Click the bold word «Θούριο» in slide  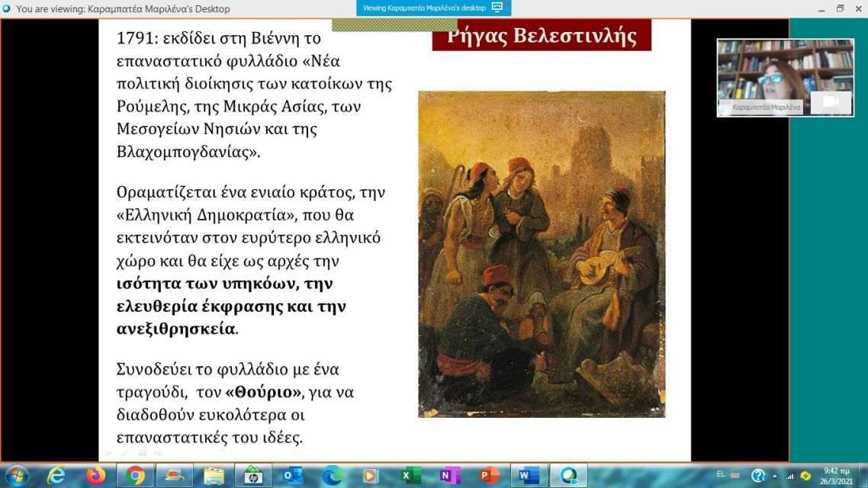[263, 392]
